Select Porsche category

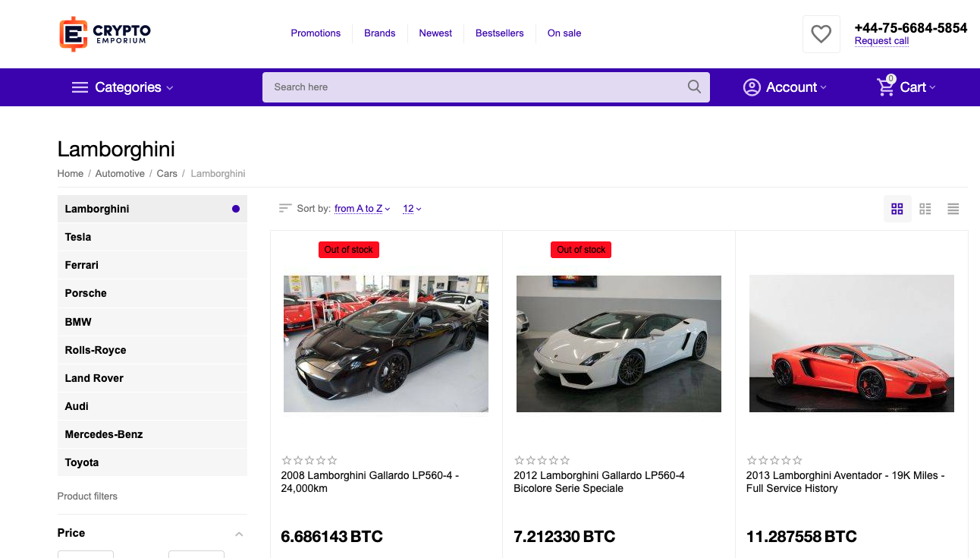tap(152, 293)
